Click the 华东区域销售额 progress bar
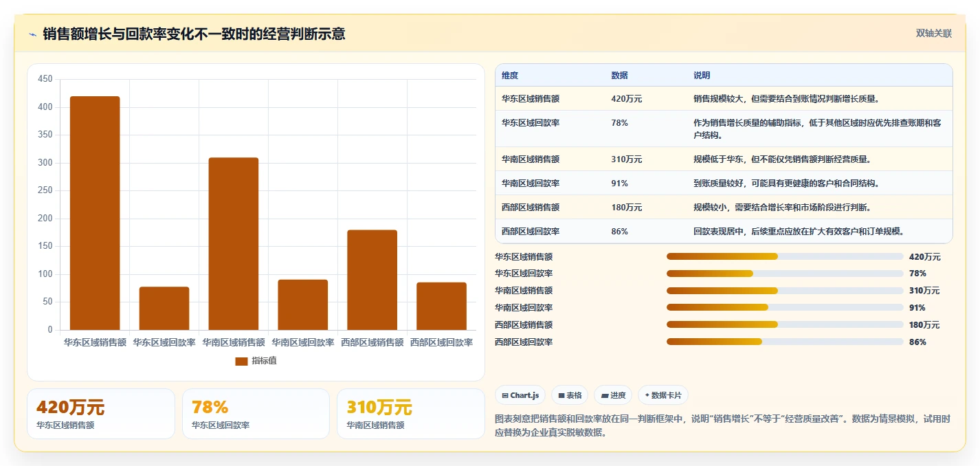The image size is (980, 466). [785, 256]
